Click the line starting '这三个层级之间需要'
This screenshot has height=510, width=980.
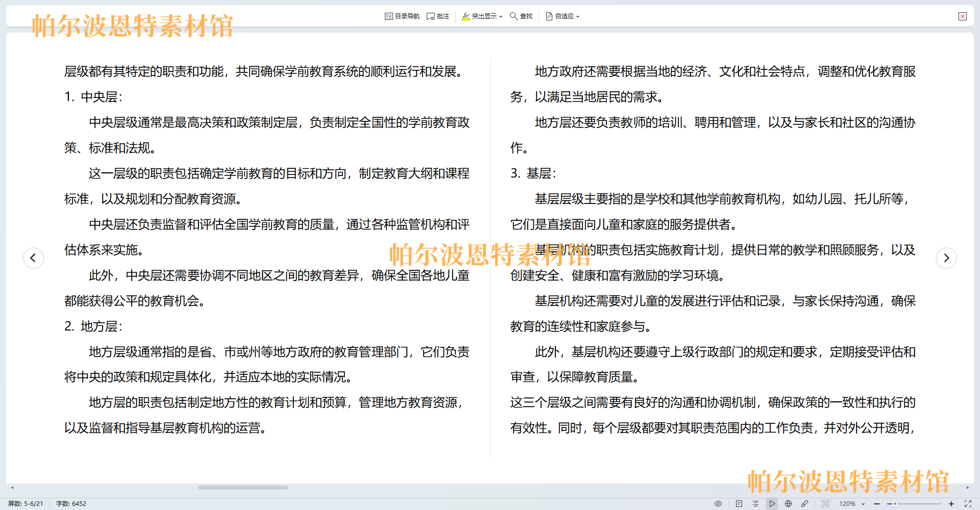[x=713, y=402]
